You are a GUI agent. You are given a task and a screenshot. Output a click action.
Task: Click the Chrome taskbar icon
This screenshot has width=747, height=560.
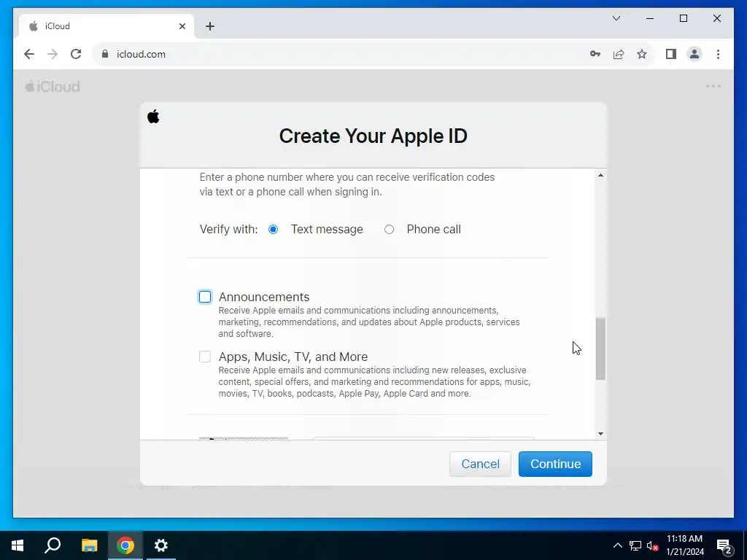[x=125, y=545]
